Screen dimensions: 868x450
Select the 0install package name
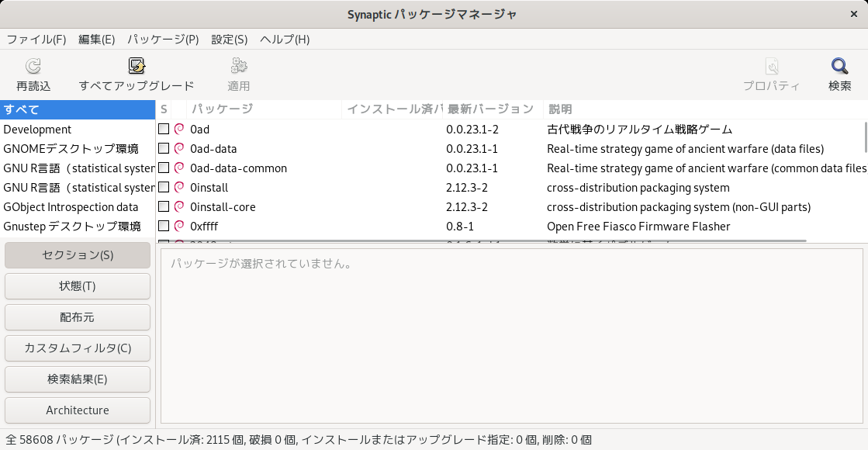tap(209, 188)
